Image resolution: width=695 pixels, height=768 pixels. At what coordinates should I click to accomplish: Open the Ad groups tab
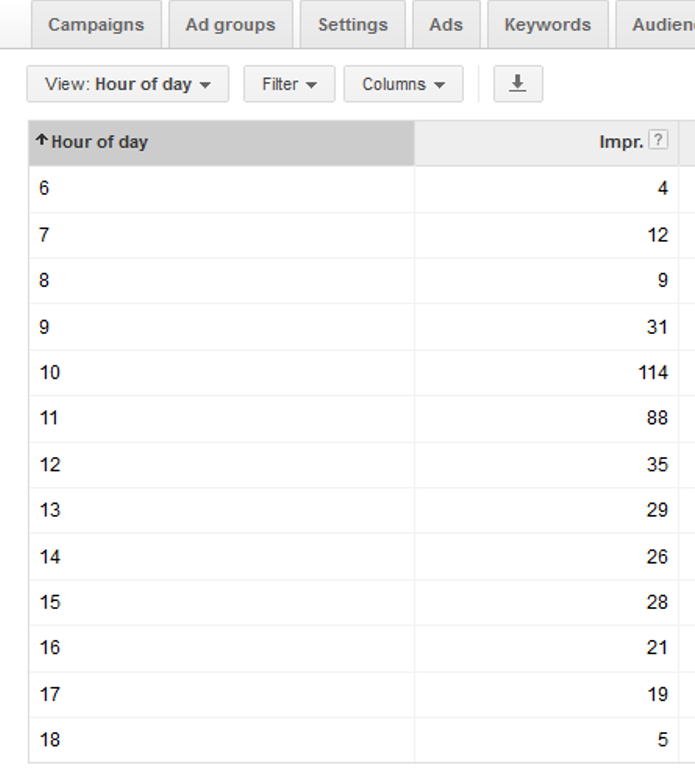(231, 24)
